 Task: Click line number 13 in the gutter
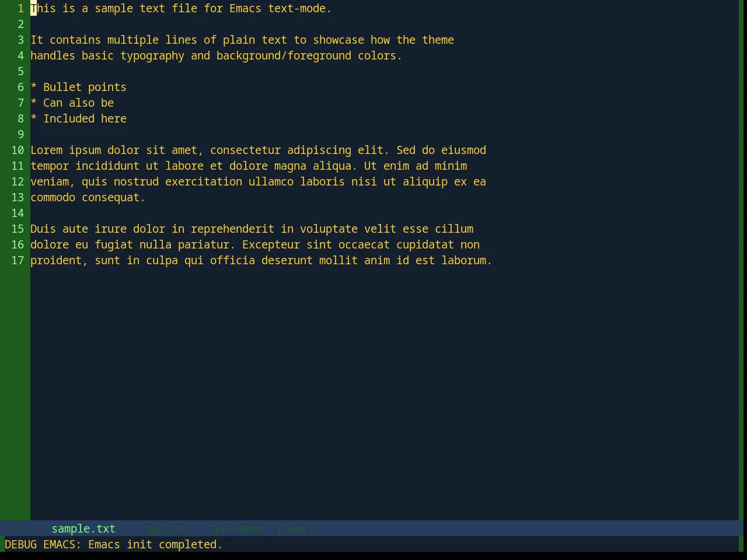tap(18, 198)
